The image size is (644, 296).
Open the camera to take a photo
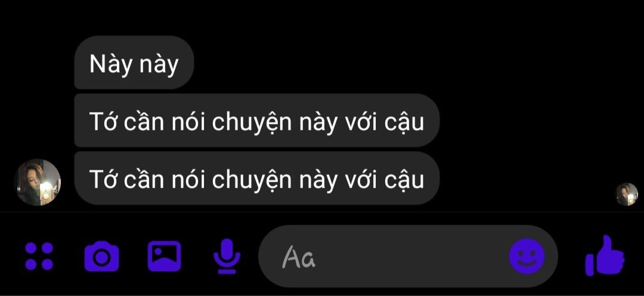point(101,256)
